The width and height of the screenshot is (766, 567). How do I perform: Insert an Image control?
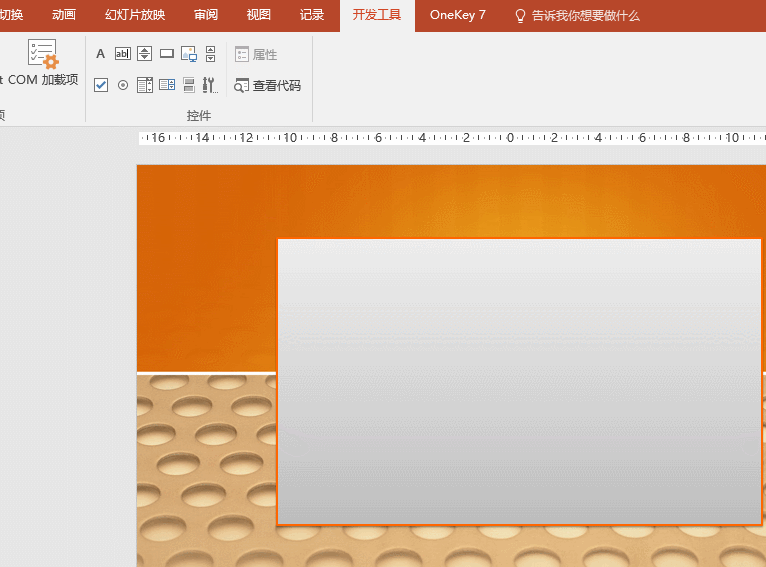[x=189, y=54]
